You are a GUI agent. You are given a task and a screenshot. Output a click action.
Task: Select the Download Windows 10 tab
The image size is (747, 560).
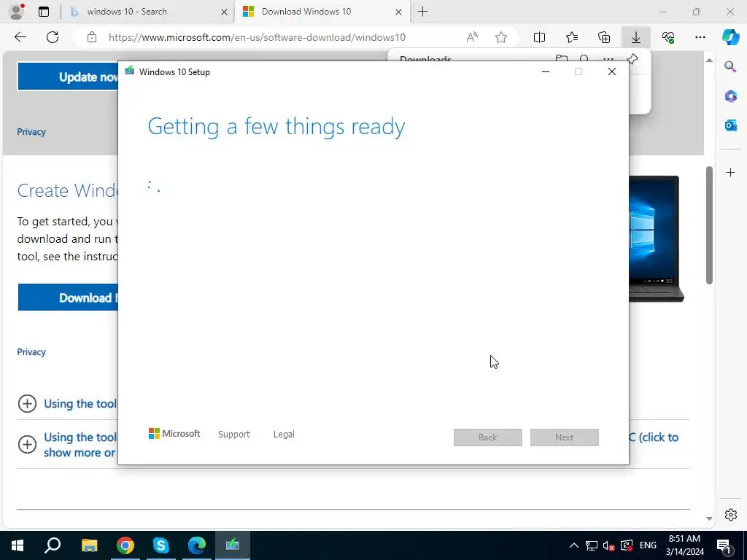point(322,12)
